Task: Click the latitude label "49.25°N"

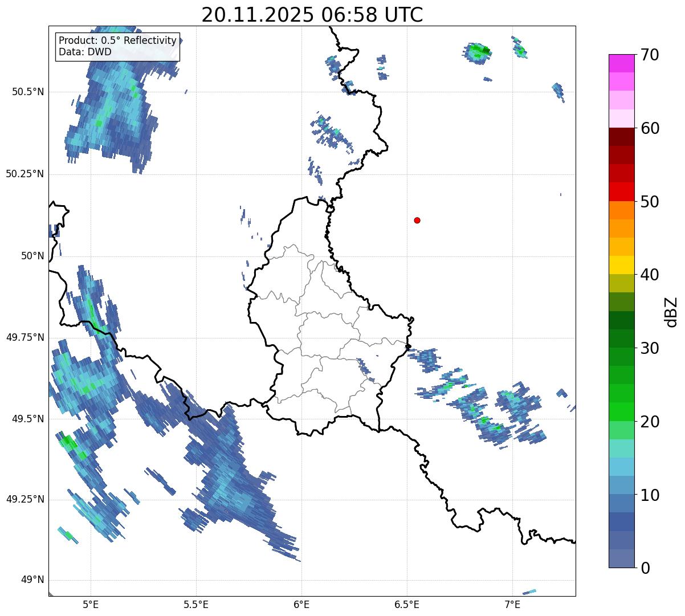Action: tap(25, 499)
